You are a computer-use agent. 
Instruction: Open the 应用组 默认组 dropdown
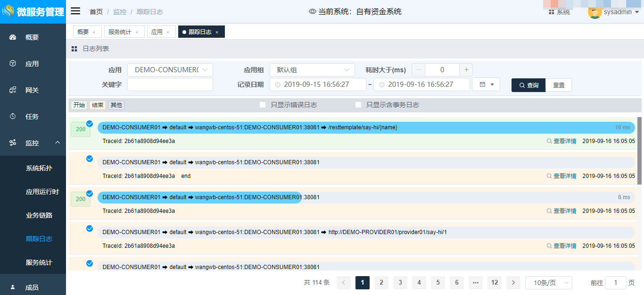(312, 70)
